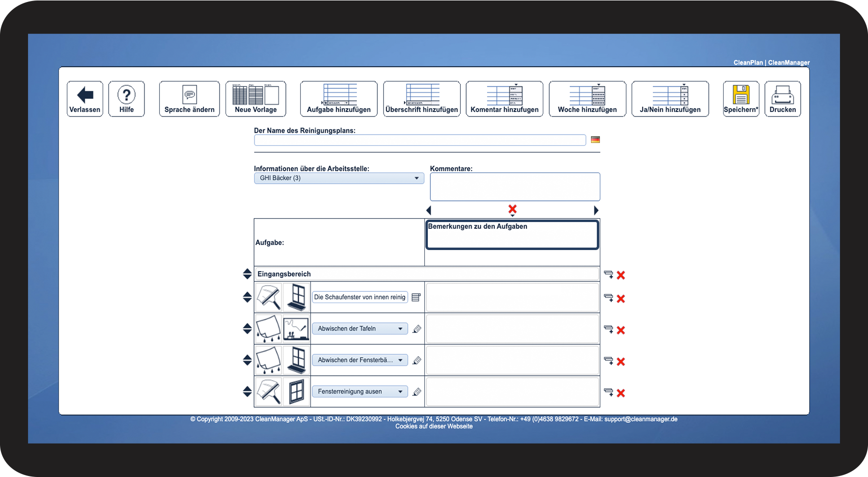Click Aufgabe hinzufügen
The height and width of the screenshot is (477, 868).
pyautogui.click(x=338, y=99)
